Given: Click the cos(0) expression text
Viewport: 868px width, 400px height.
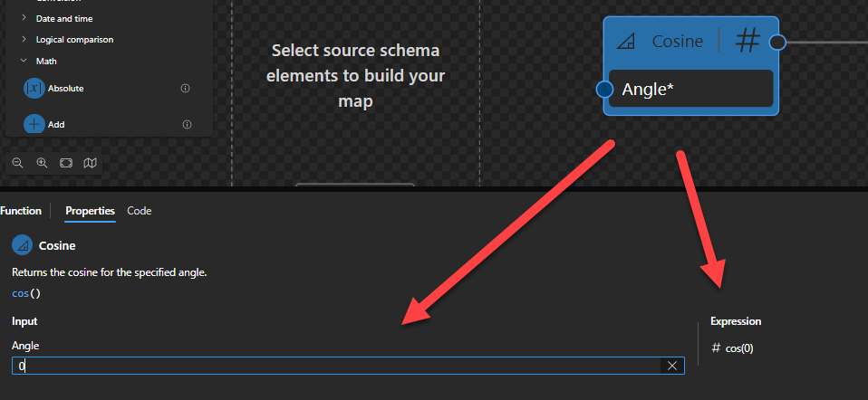Looking at the screenshot, I should [x=739, y=348].
